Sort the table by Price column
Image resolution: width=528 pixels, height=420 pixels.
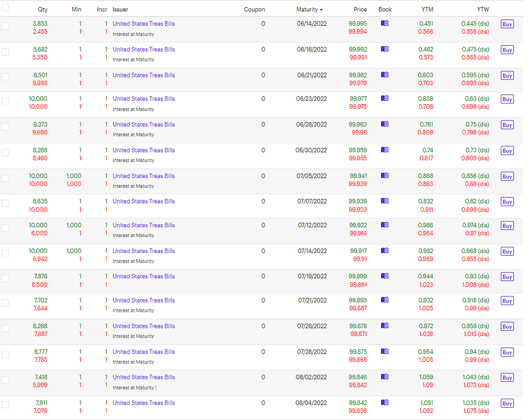click(x=360, y=9)
